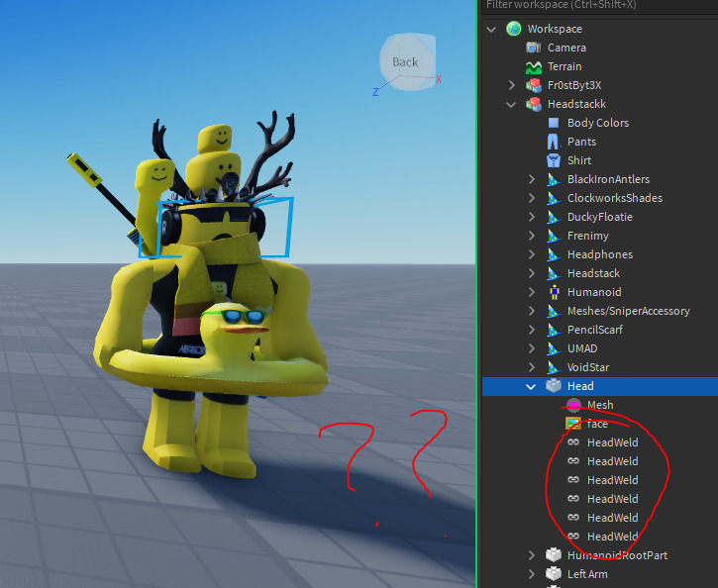Click the Workspace globe icon
The image size is (718, 588).
tap(514, 29)
